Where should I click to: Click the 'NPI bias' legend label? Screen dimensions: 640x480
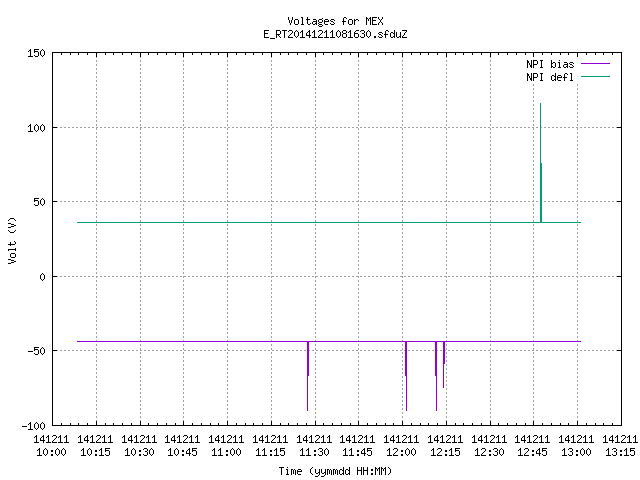[550, 64]
